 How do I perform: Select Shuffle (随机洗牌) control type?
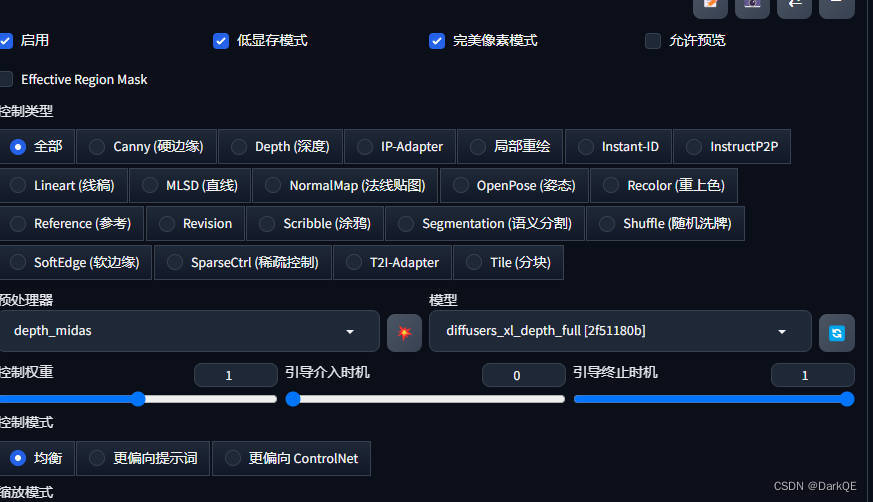coord(666,224)
